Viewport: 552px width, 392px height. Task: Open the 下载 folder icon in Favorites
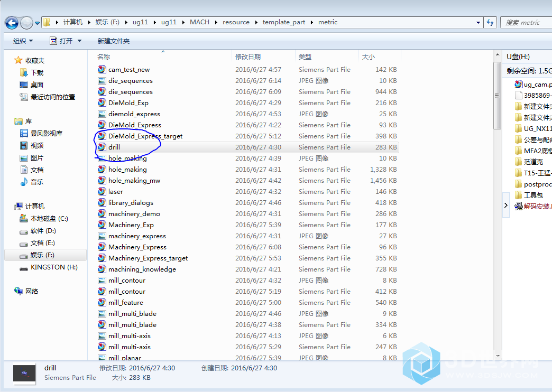tap(24, 72)
